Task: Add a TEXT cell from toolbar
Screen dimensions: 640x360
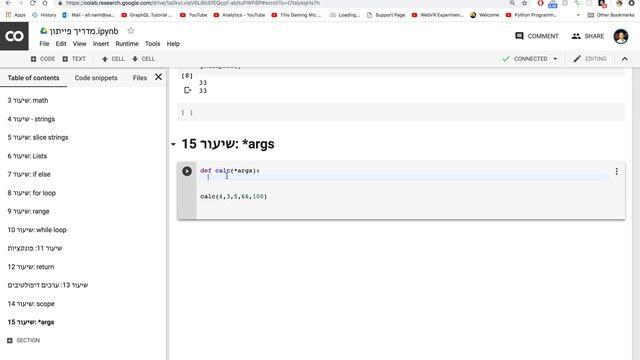Action: click(x=74, y=59)
